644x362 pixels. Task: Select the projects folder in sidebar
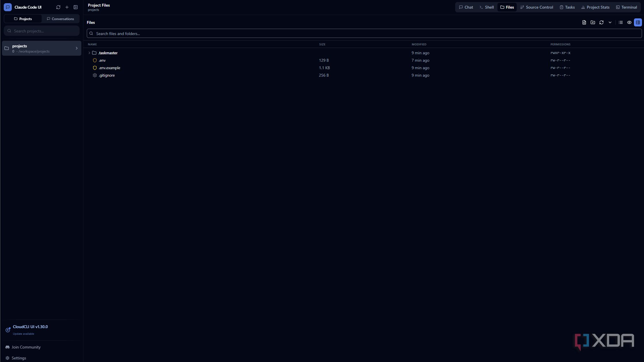pyautogui.click(x=42, y=48)
